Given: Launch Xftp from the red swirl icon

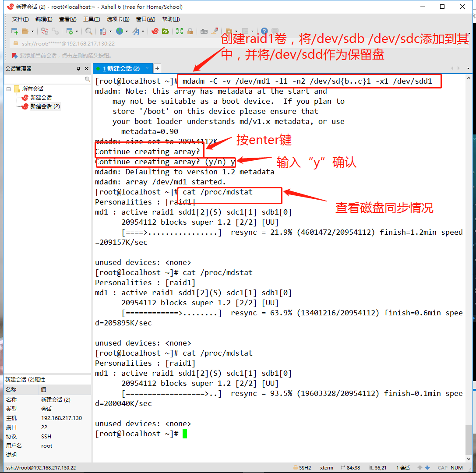Looking at the screenshot, I should point(155,31).
